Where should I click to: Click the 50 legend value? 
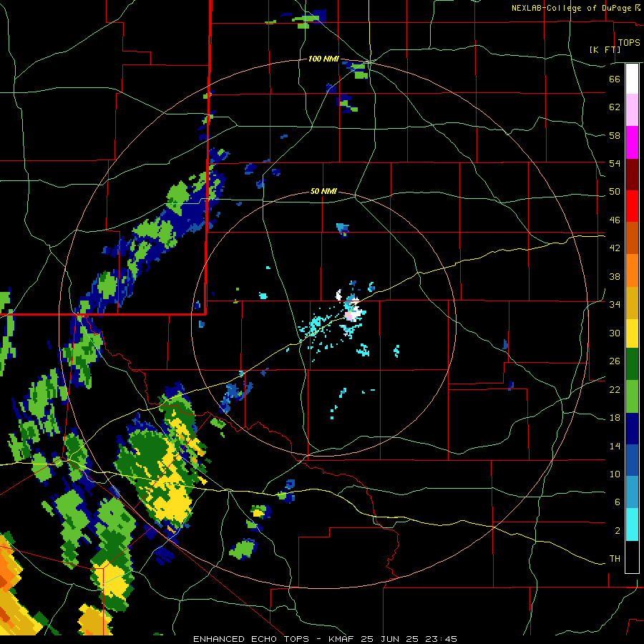point(615,192)
